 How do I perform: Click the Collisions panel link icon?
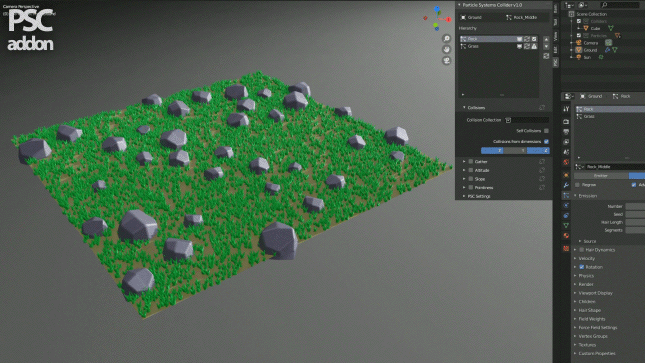[542, 108]
